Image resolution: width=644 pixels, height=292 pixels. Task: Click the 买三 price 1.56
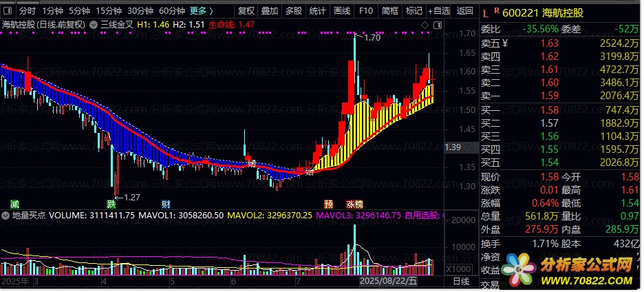550,136
